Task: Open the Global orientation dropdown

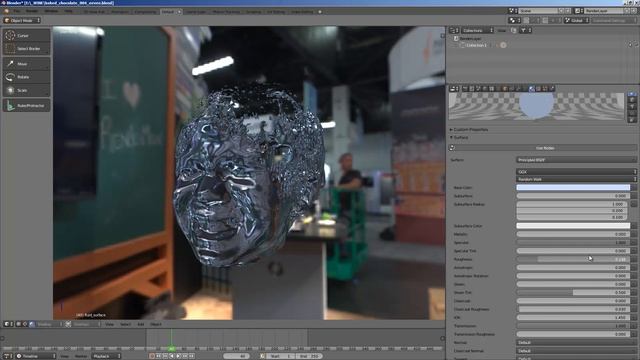Action: click(x=576, y=20)
